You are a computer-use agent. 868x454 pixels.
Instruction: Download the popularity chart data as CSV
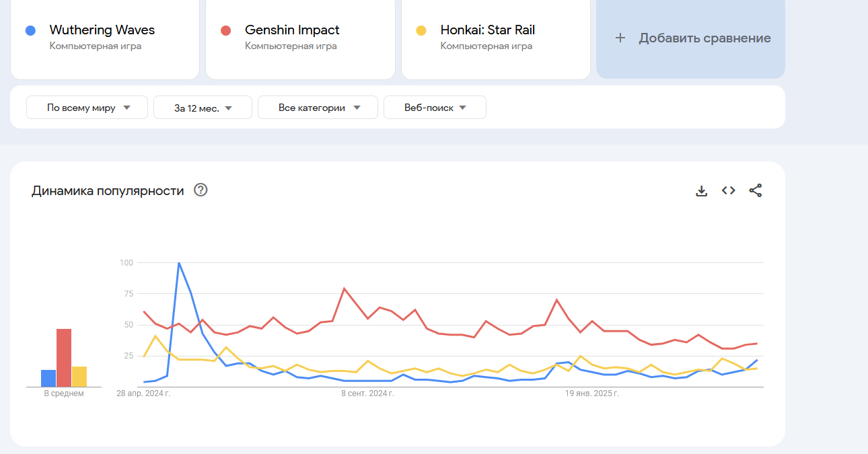(701, 190)
